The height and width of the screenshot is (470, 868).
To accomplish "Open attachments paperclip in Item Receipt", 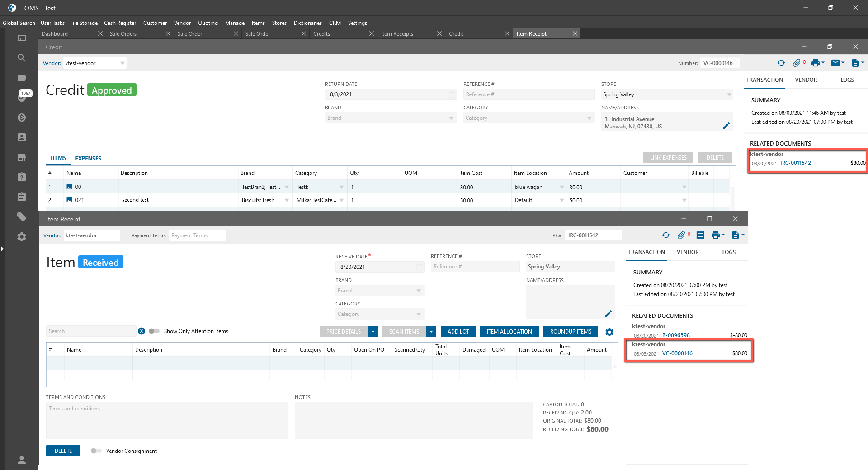I will pos(681,235).
